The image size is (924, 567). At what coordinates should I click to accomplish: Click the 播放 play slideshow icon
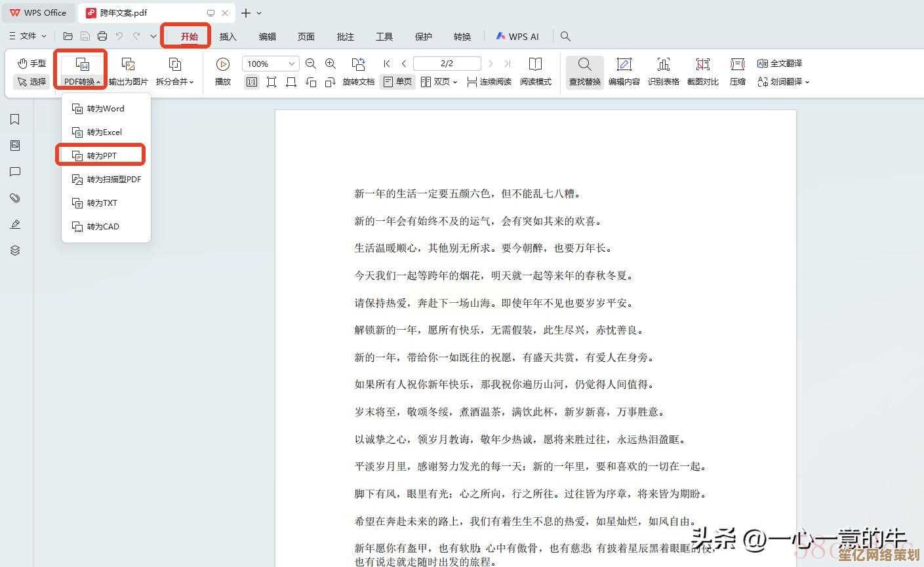click(x=223, y=71)
